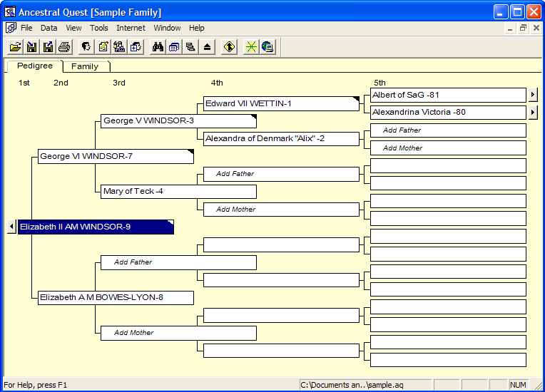Click the blue stacked windows icon
Viewport: 545px width, 392px height.
[x=174, y=47]
